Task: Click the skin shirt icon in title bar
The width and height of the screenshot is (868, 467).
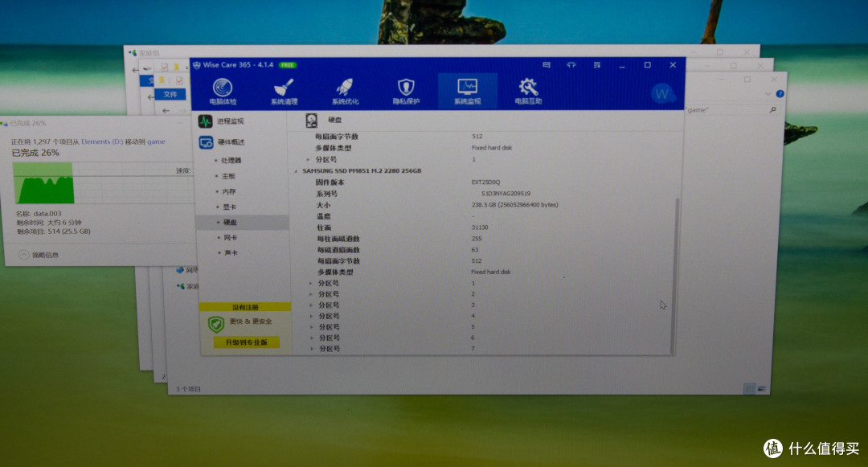Action: [571, 65]
